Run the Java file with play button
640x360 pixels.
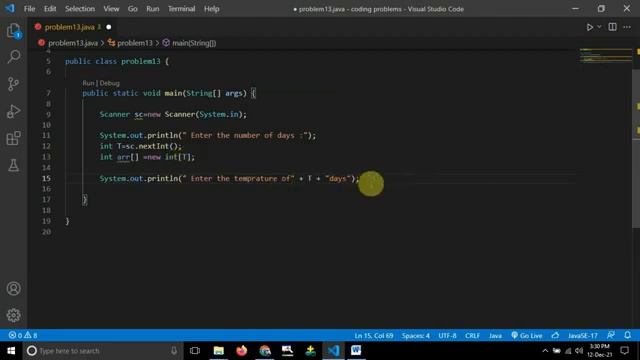[589, 27]
